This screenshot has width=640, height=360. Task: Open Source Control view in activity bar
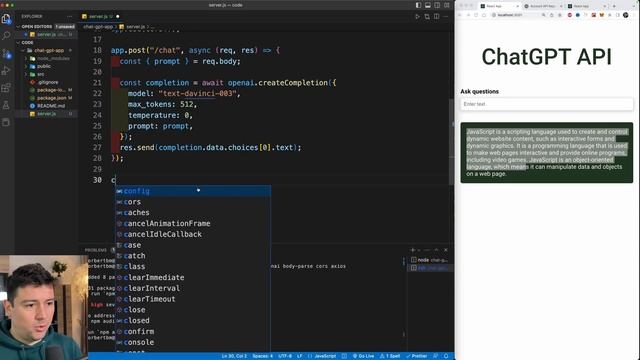(x=6, y=53)
